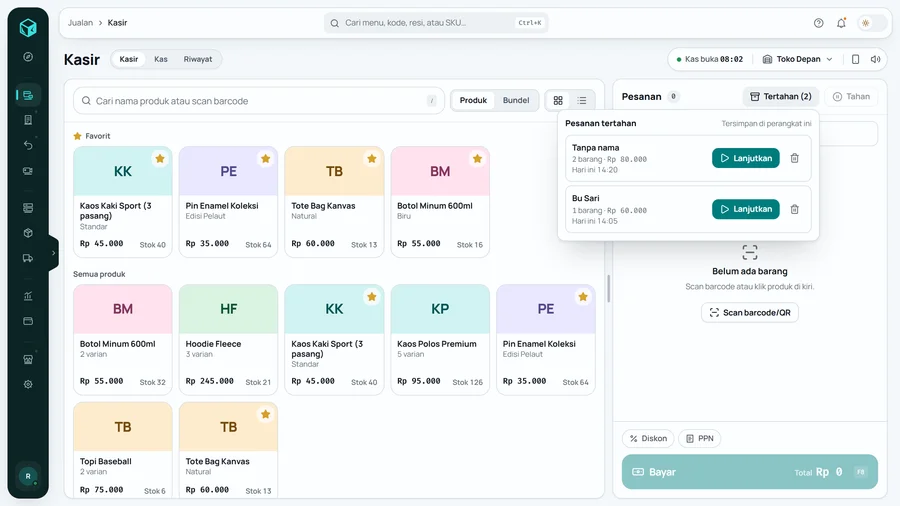Add Kaos Polos Premium to the order

440,340
